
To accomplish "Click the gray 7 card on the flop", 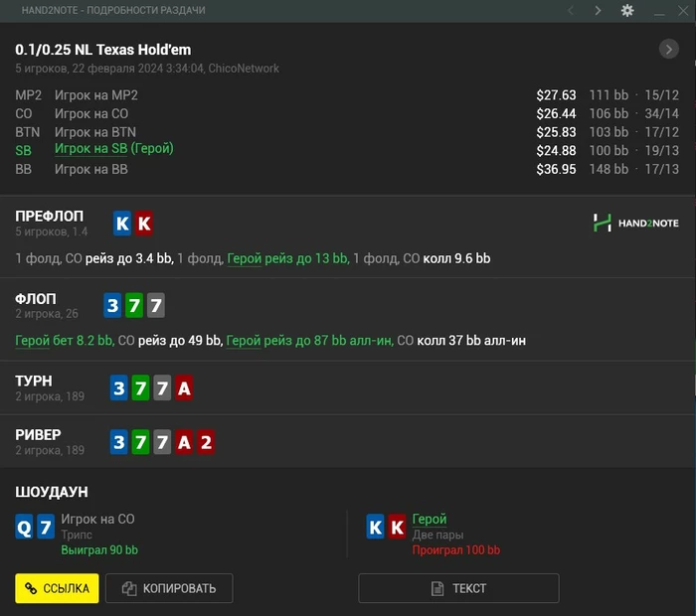I will click(156, 305).
